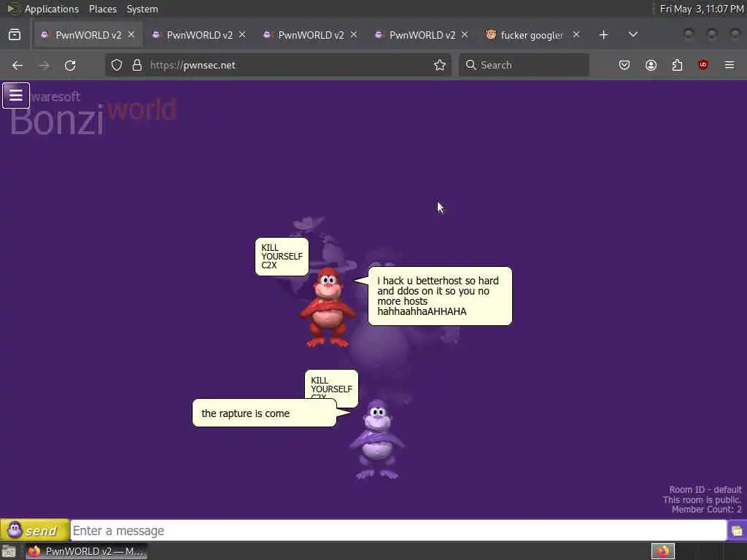Open the tracking protection shield
This screenshot has height=560, width=747.
pos(117,65)
